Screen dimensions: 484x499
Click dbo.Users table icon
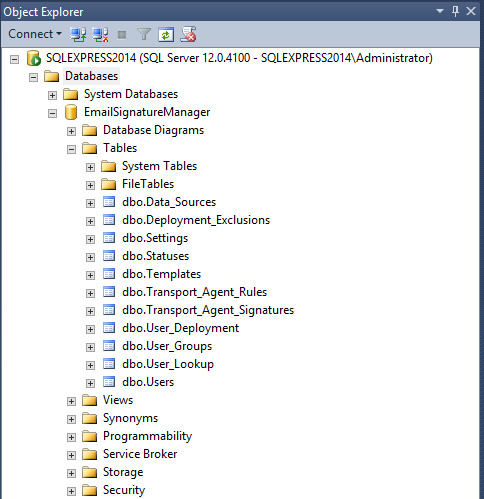[109, 382]
